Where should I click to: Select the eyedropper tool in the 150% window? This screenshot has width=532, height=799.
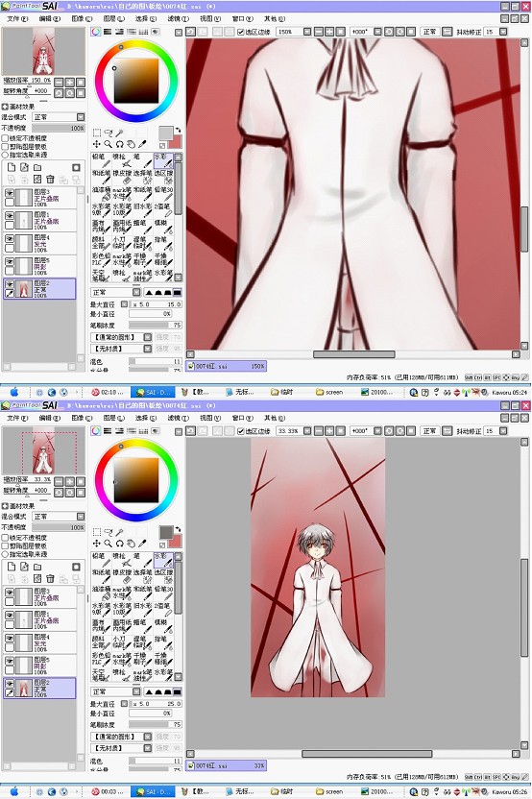click(x=142, y=144)
